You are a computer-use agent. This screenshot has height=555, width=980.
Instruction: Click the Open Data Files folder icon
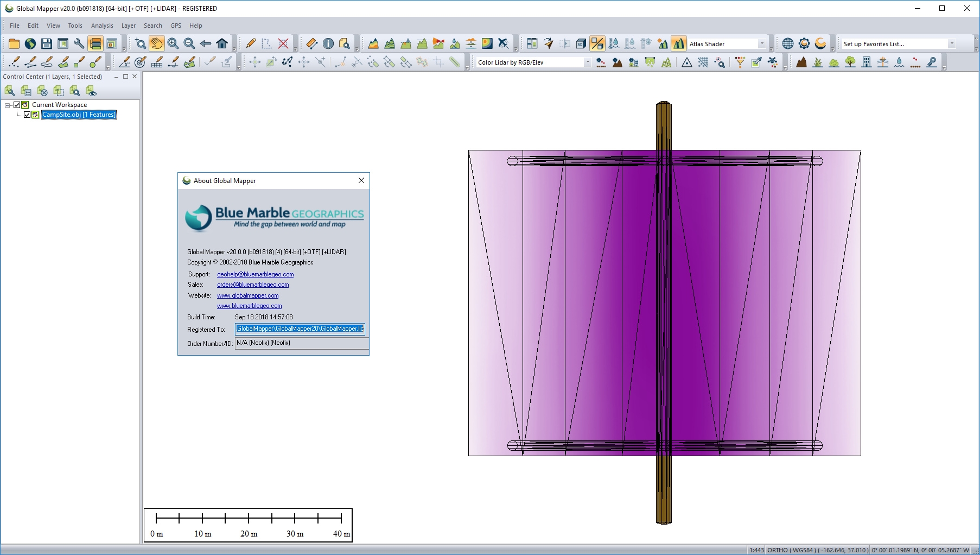[14, 44]
